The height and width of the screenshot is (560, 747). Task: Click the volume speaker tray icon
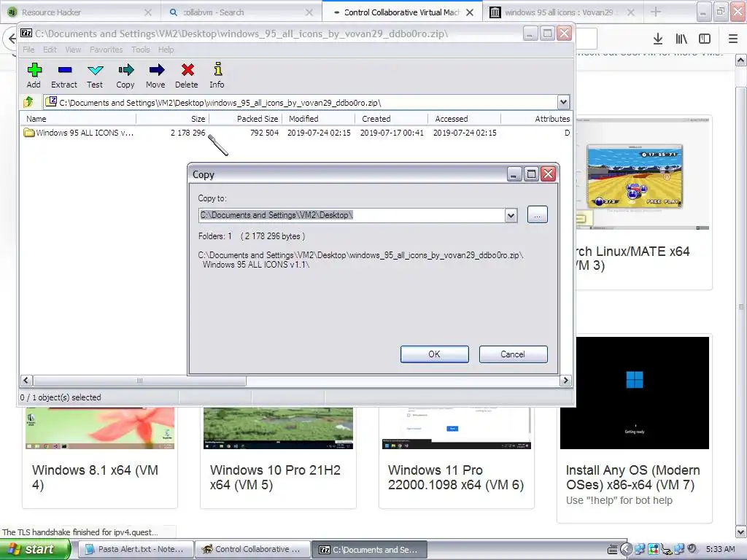pyautogui.click(x=692, y=549)
